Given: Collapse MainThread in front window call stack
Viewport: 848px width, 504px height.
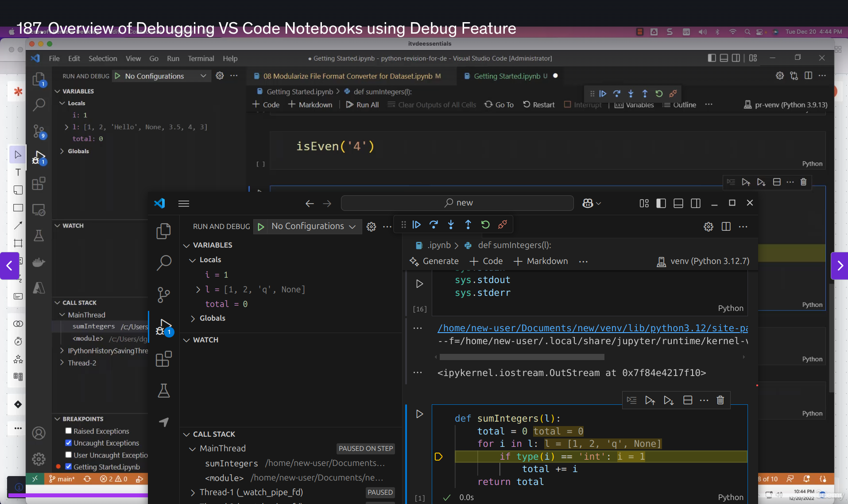Looking at the screenshot, I should click(x=192, y=449).
